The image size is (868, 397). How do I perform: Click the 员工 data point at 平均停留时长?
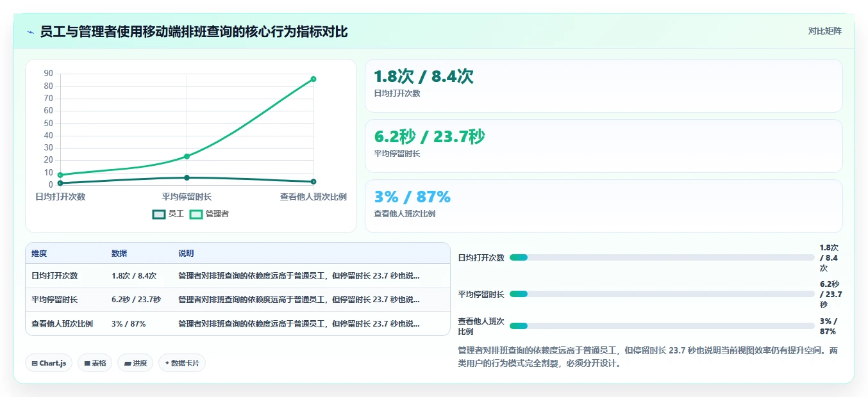(187, 177)
